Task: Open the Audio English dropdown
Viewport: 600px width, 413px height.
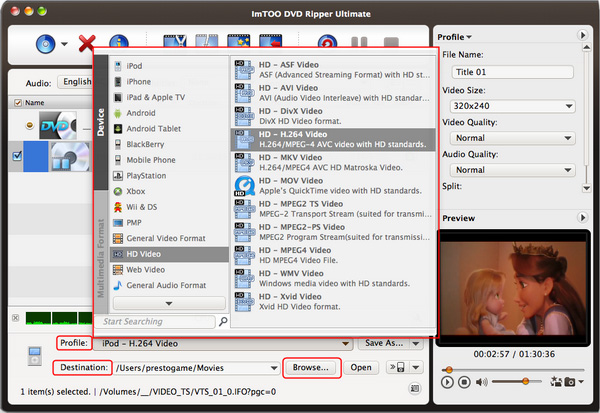Action: click(76, 82)
